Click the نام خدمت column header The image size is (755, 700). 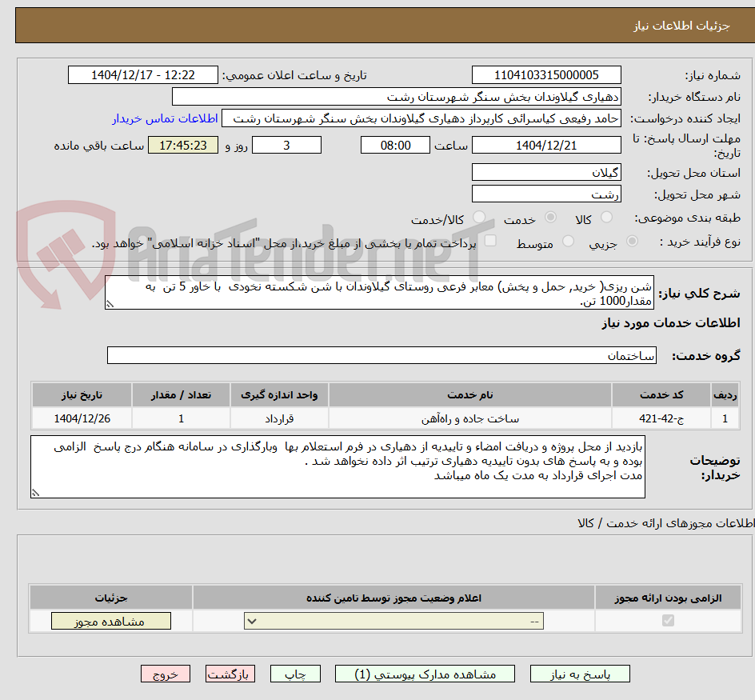pyautogui.click(x=470, y=395)
